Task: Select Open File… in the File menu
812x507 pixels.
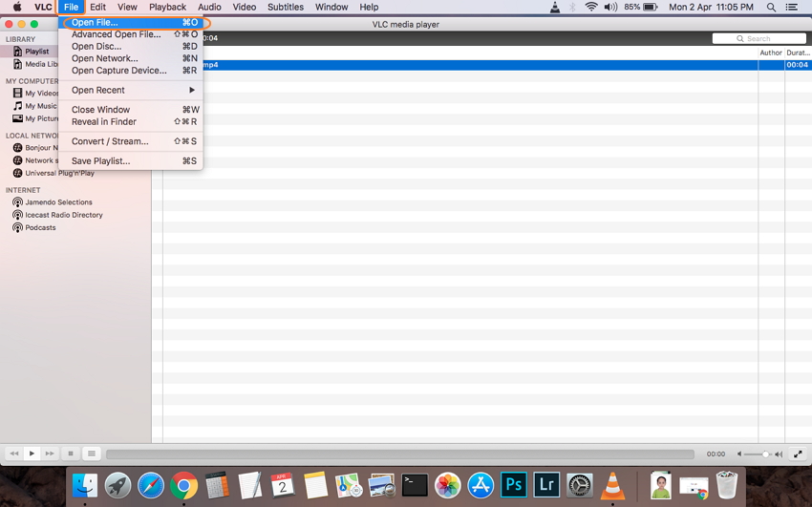Action: [x=131, y=22]
